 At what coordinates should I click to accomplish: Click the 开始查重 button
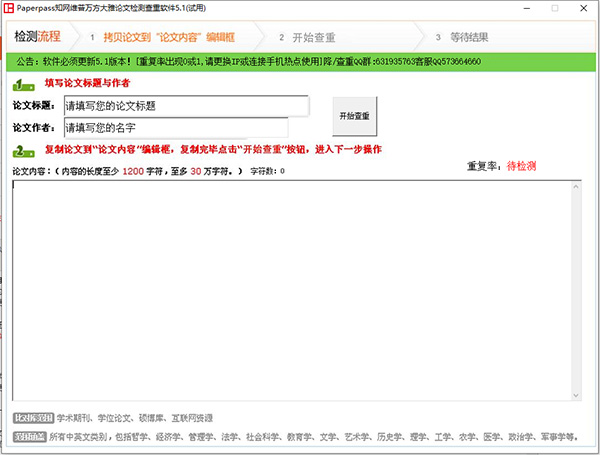[x=354, y=116]
